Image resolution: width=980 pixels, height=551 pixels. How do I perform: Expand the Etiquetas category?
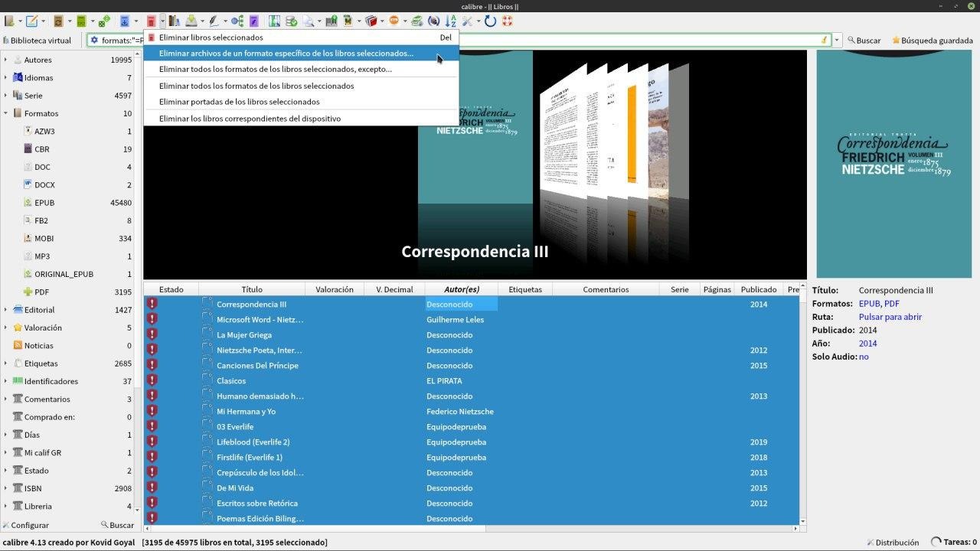click(5, 364)
